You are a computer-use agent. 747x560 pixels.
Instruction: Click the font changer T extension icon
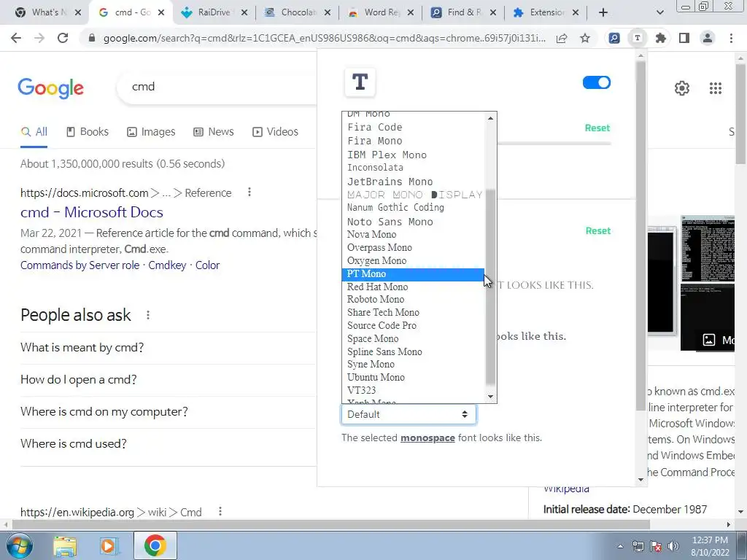pyautogui.click(x=638, y=38)
